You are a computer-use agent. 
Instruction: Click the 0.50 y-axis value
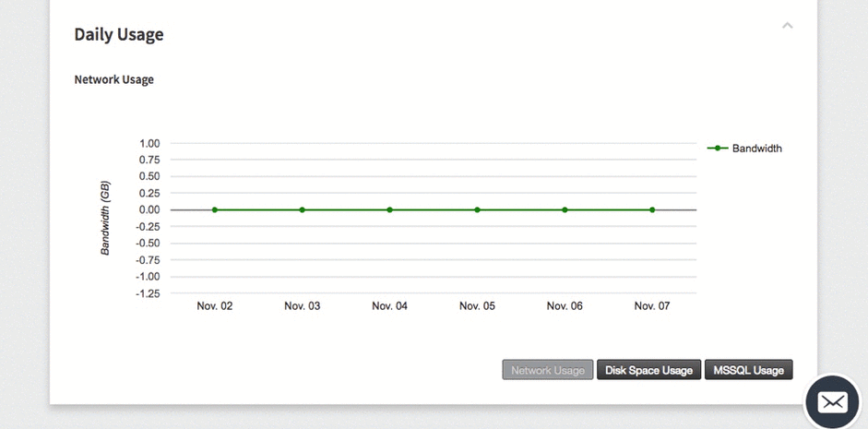tap(149, 176)
